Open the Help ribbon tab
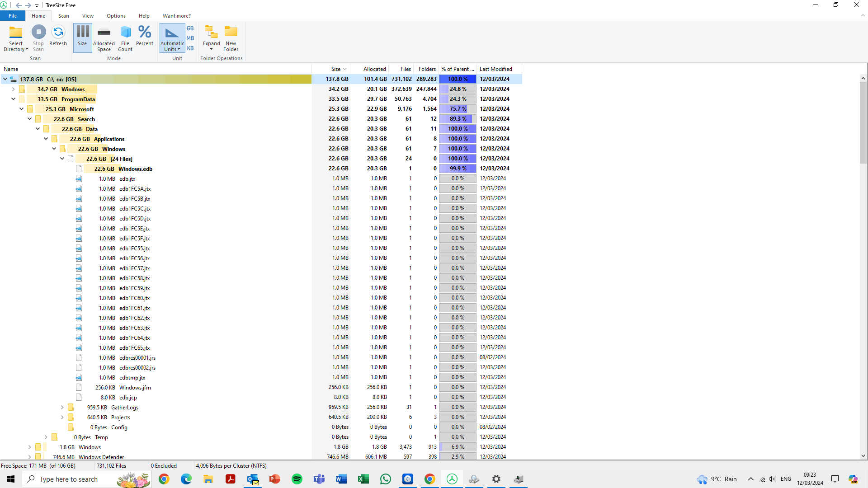 pyautogui.click(x=144, y=16)
